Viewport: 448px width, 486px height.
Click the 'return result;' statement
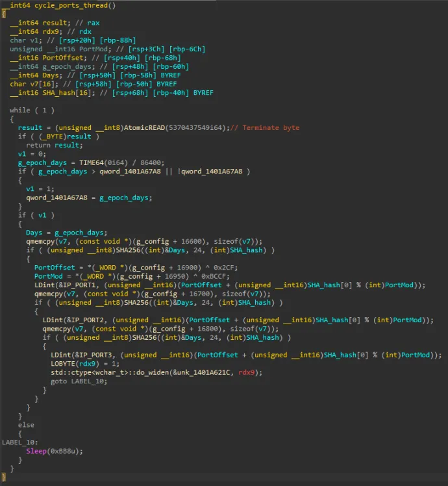55,145
